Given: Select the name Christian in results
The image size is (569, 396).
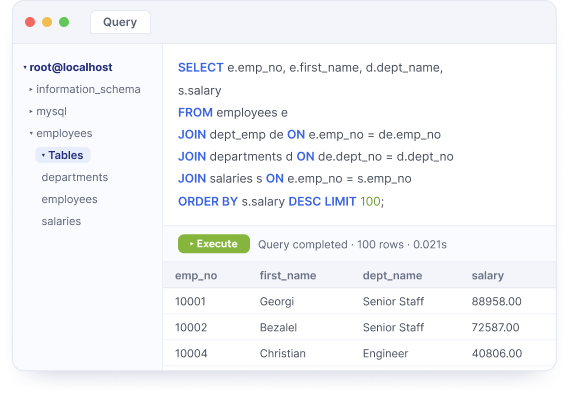Looking at the screenshot, I should pos(283,354).
